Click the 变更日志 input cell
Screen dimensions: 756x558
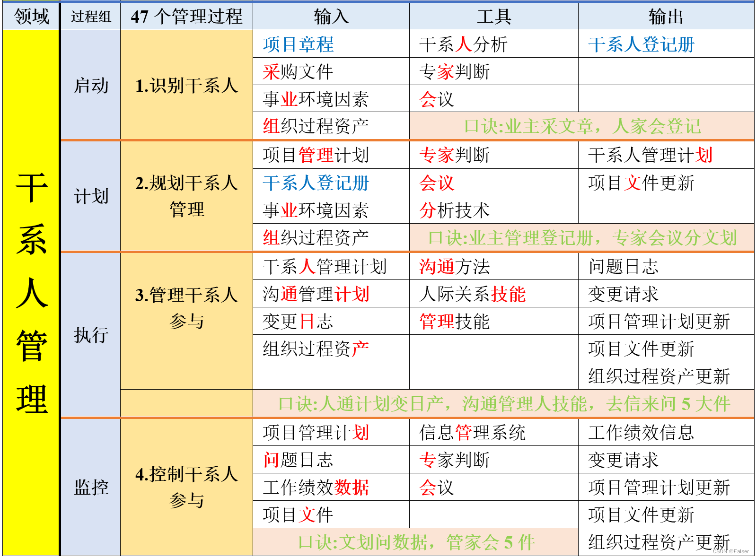pos(331,321)
